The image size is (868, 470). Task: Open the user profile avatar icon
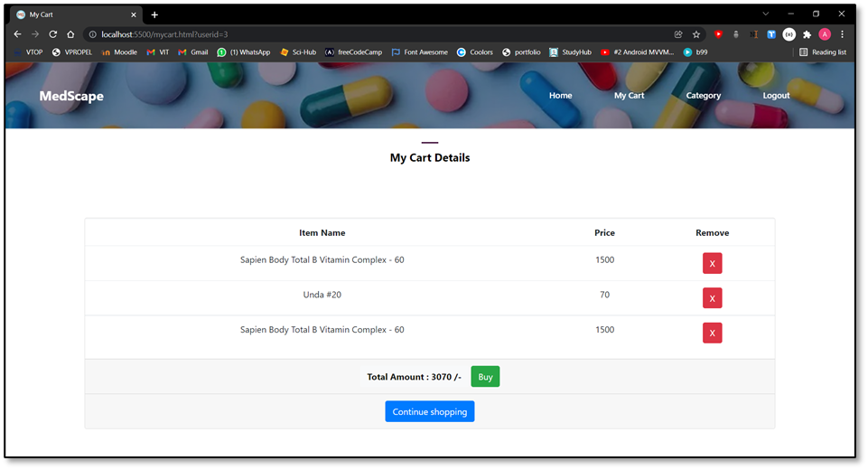[x=825, y=34]
